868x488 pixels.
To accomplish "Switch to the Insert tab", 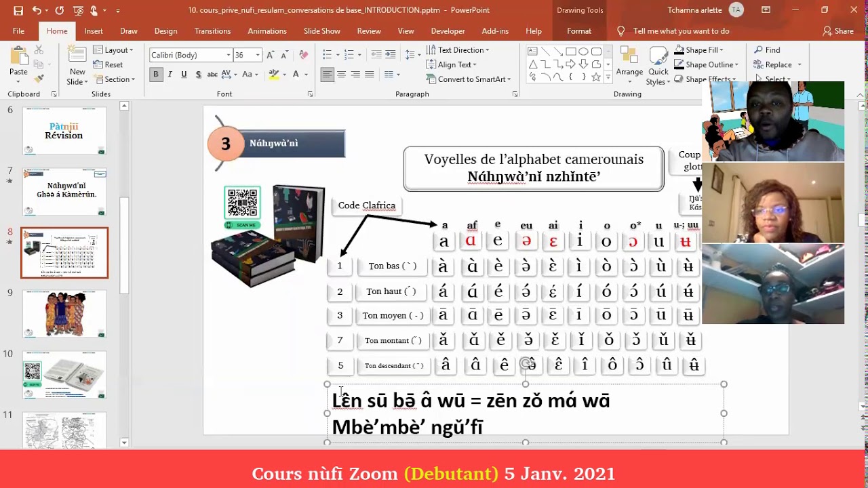I will pyautogui.click(x=94, y=31).
